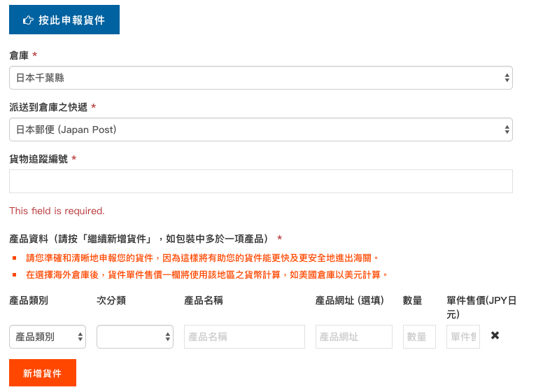Viewport: 536px width, 392px height.
Task: Click the 貨物追蹤編號 label text
Action: pyautogui.click(x=38, y=159)
